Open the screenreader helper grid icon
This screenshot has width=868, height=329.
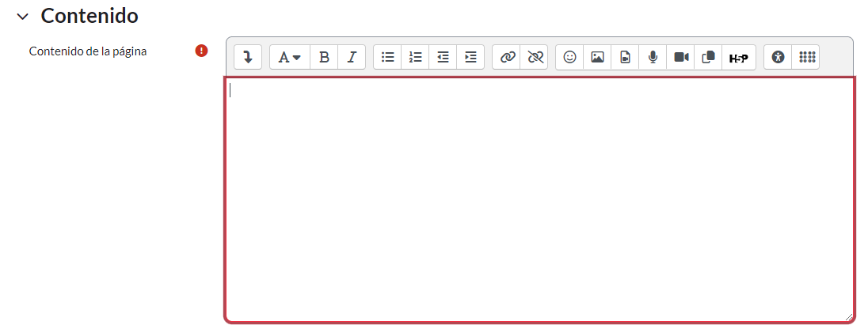click(x=805, y=57)
